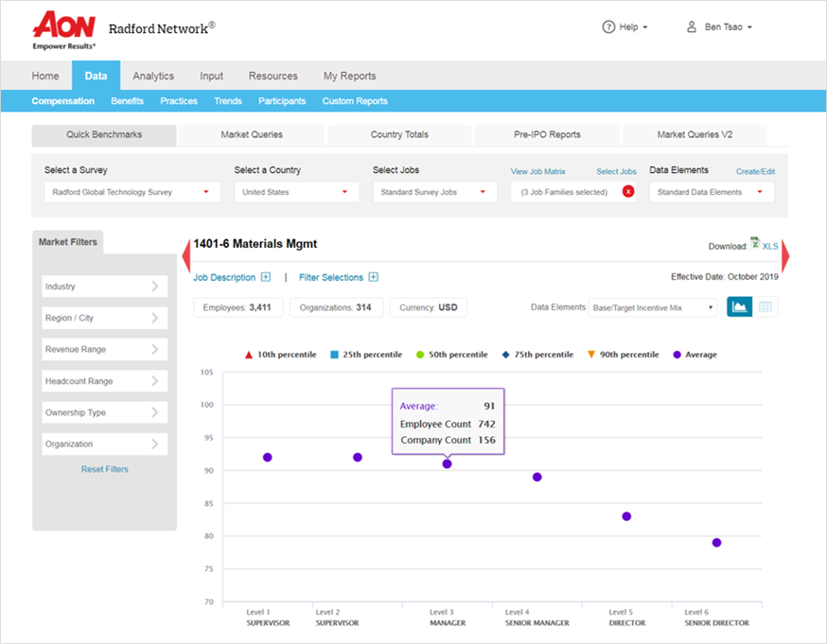Select Practices in the sub-navigation
The height and width of the screenshot is (644, 827).
tap(179, 101)
